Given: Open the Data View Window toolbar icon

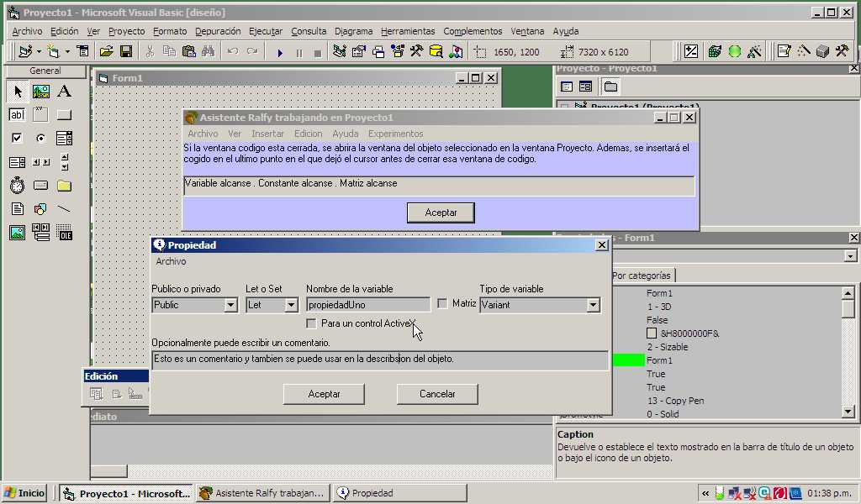Looking at the screenshot, I should tap(436, 51).
